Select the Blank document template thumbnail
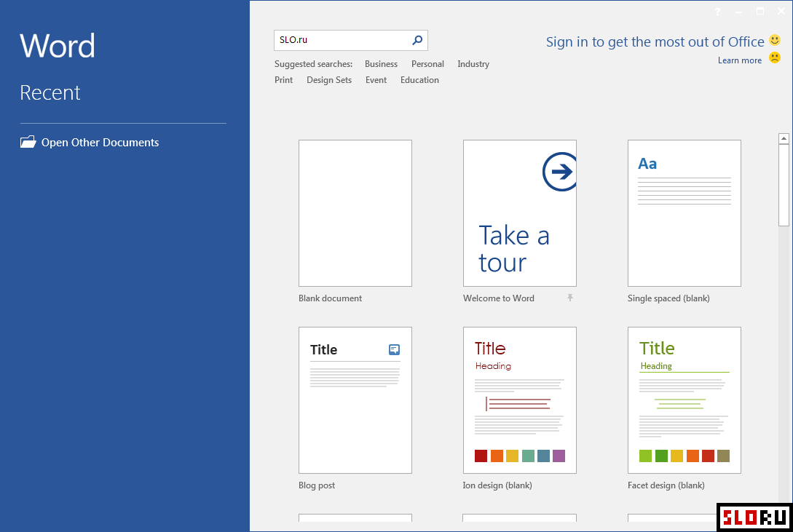This screenshot has width=793, height=532. (355, 213)
